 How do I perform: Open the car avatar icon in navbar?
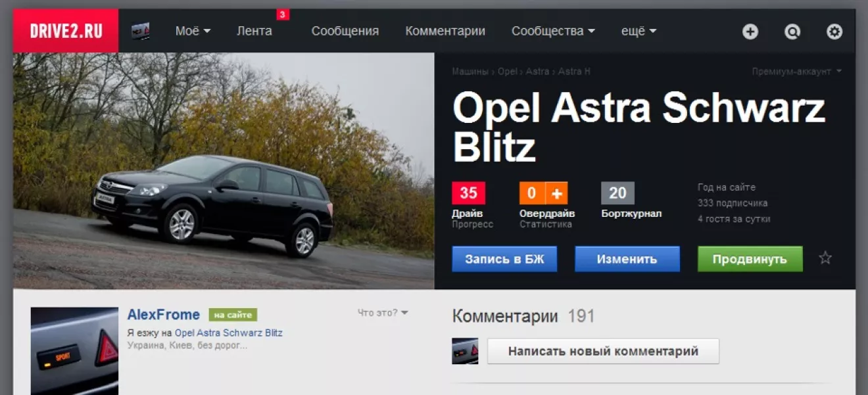tap(141, 31)
